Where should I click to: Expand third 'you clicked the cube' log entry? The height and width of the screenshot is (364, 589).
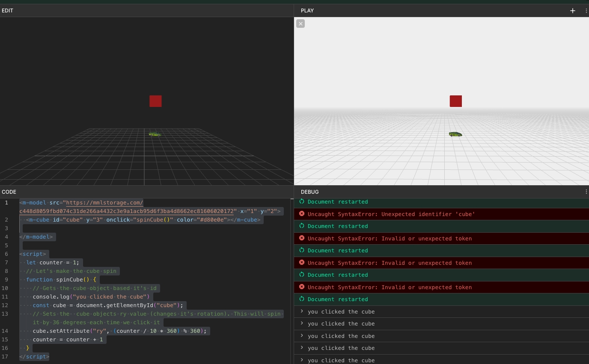point(302,336)
